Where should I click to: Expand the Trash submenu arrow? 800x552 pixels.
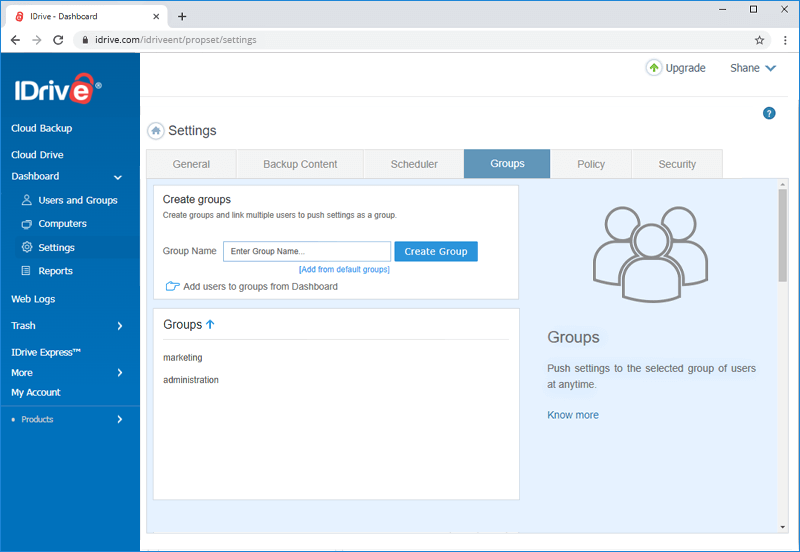(x=120, y=326)
